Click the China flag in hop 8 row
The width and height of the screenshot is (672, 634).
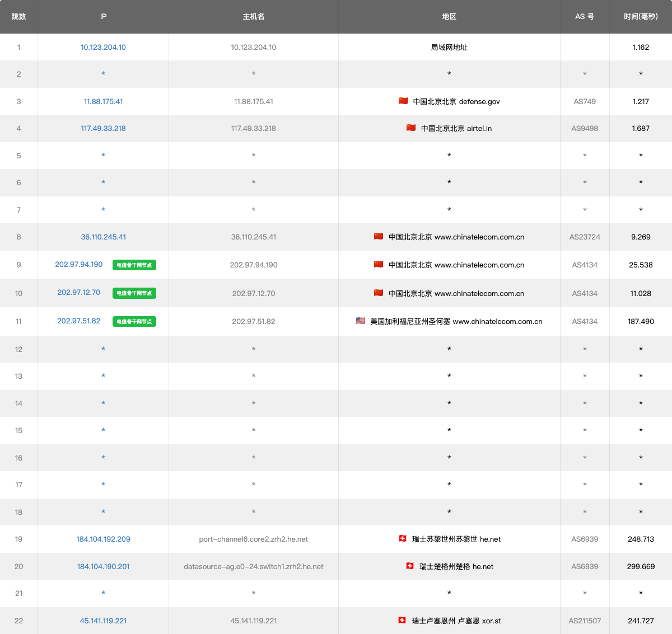[x=379, y=237]
